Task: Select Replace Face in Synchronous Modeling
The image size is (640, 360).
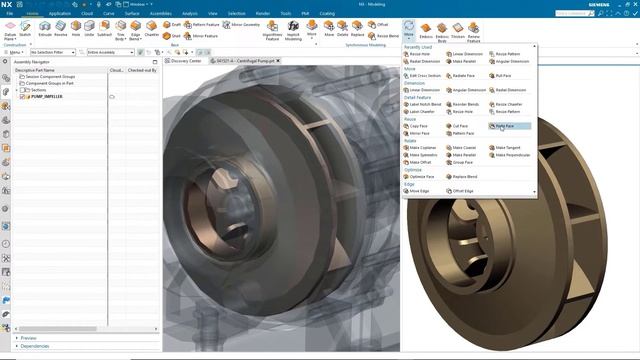Action: [x=357, y=29]
